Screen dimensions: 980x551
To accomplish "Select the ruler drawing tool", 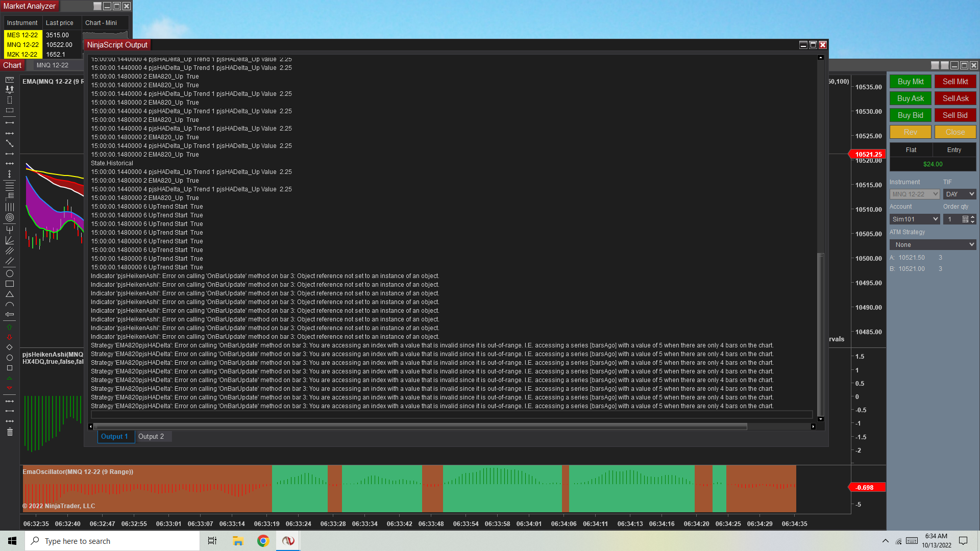I will click(9, 80).
